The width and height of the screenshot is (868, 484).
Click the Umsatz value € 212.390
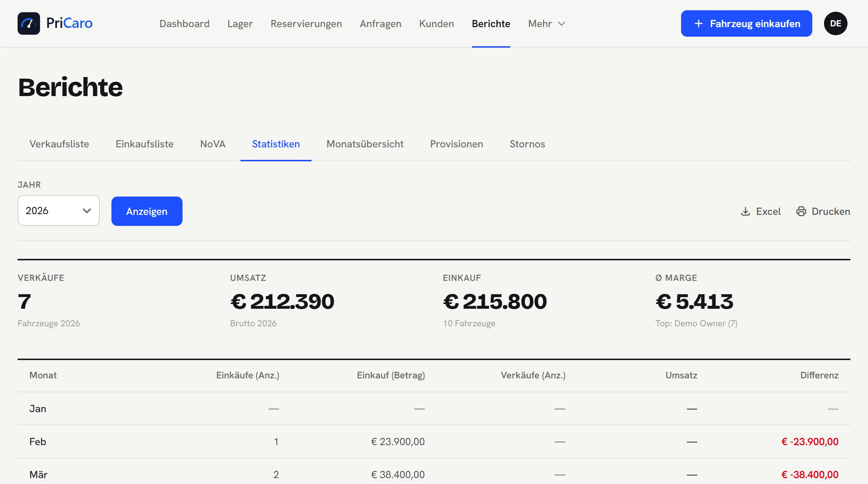pyautogui.click(x=282, y=301)
